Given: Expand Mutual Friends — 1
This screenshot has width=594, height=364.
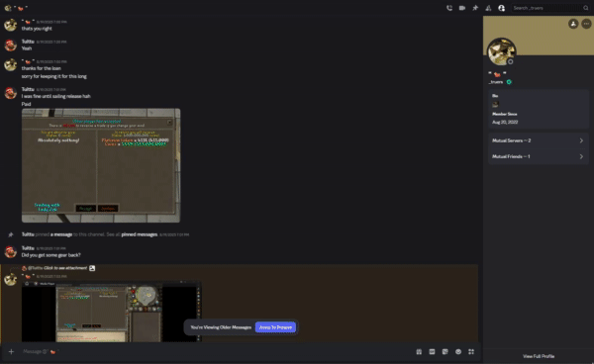Looking at the screenshot, I should point(539,156).
